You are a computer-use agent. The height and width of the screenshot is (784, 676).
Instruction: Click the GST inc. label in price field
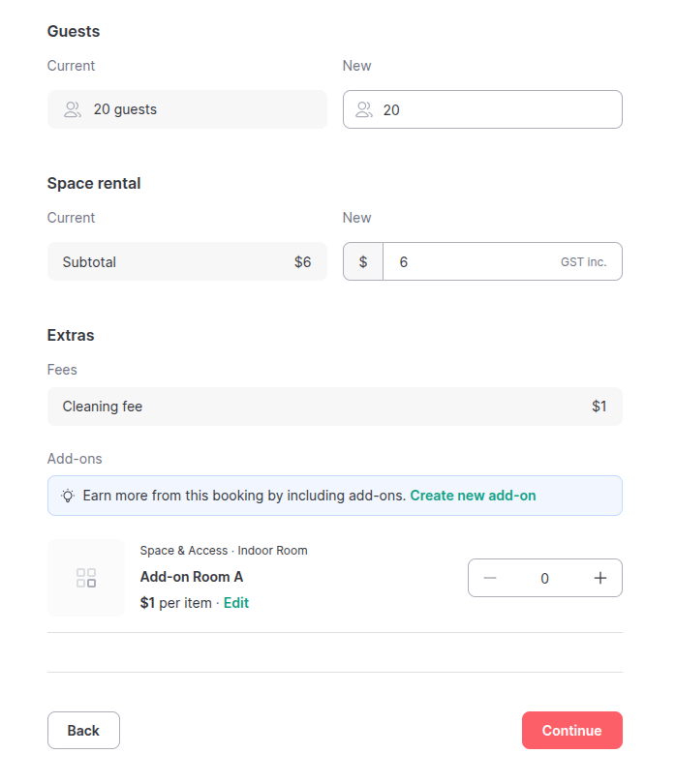point(583,262)
